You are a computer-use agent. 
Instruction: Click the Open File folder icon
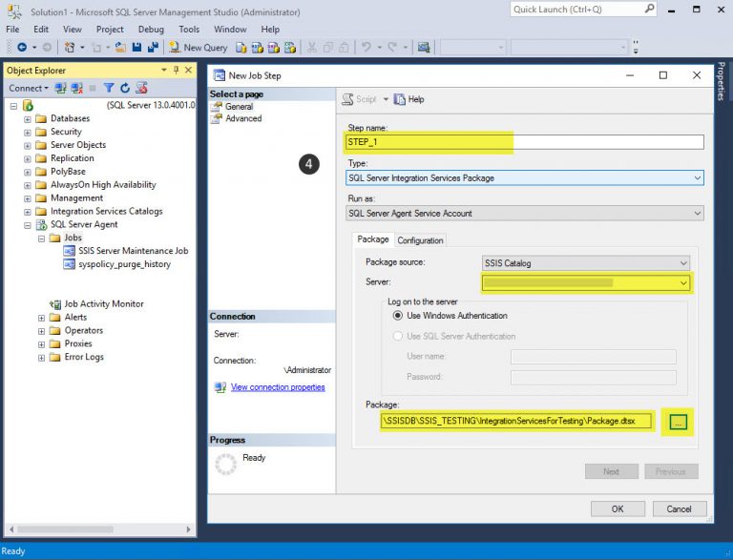[120, 47]
